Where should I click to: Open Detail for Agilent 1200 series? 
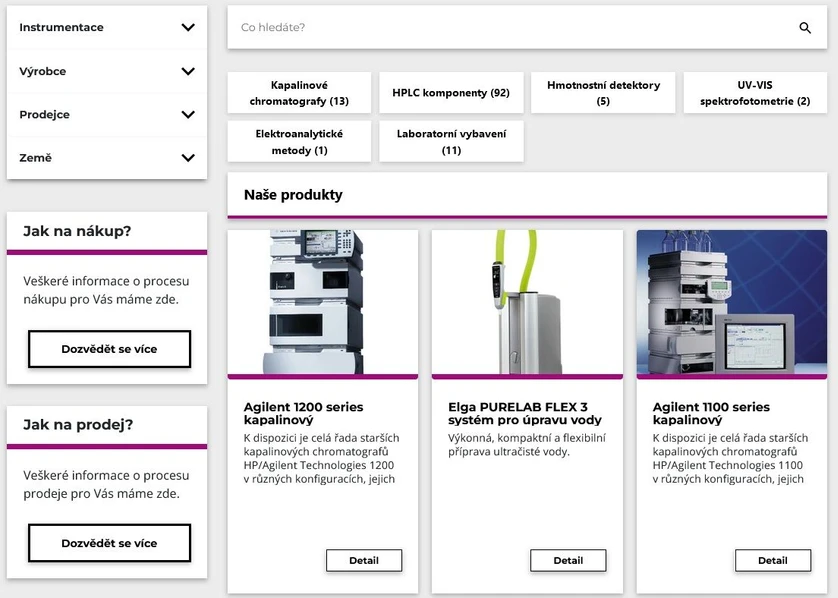[x=364, y=561]
